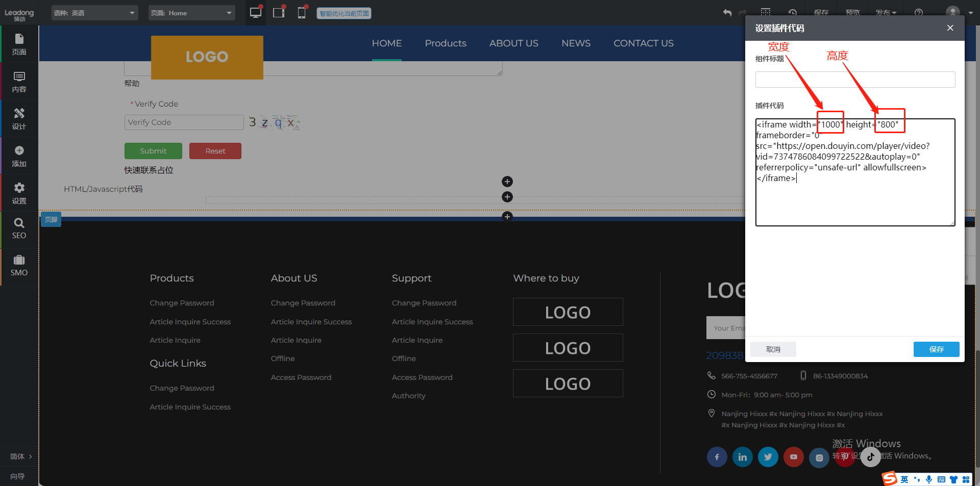
Task: Click the 取消 cancel button in dialog
Action: (773, 349)
